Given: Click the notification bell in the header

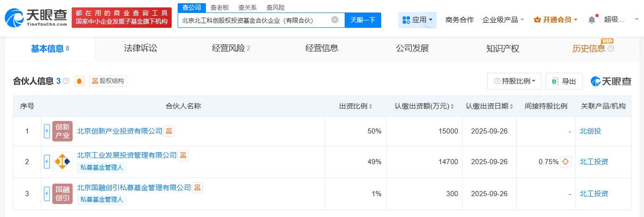Looking at the screenshot, I should (592, 19).
